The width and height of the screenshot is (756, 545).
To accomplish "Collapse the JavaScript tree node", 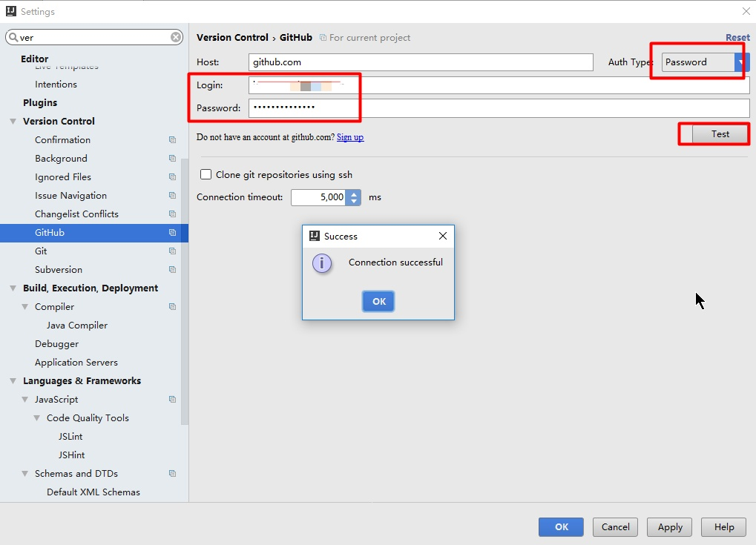I will coord(24,400).
